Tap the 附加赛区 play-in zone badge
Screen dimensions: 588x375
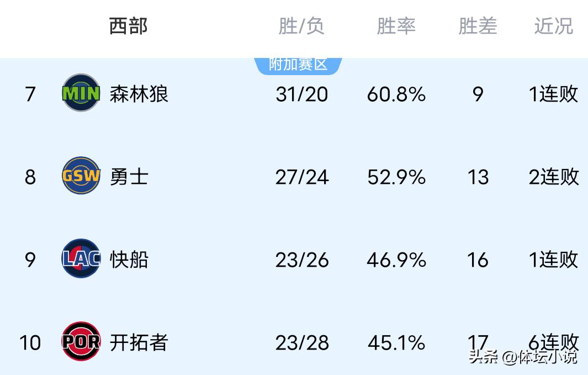pos(298,65)
